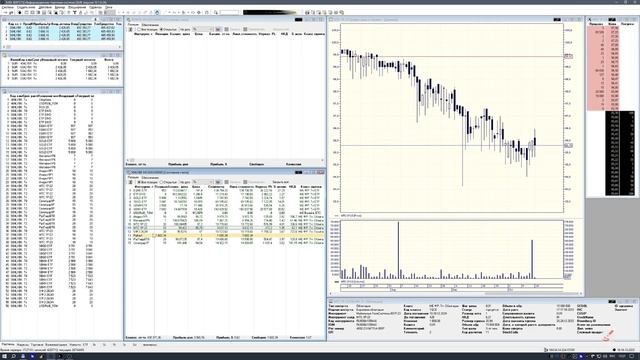Screen dimensions: 640x360
Task: Select the USDRUB_TOM row in lower positions table
Action: click(x=225, y=213)
